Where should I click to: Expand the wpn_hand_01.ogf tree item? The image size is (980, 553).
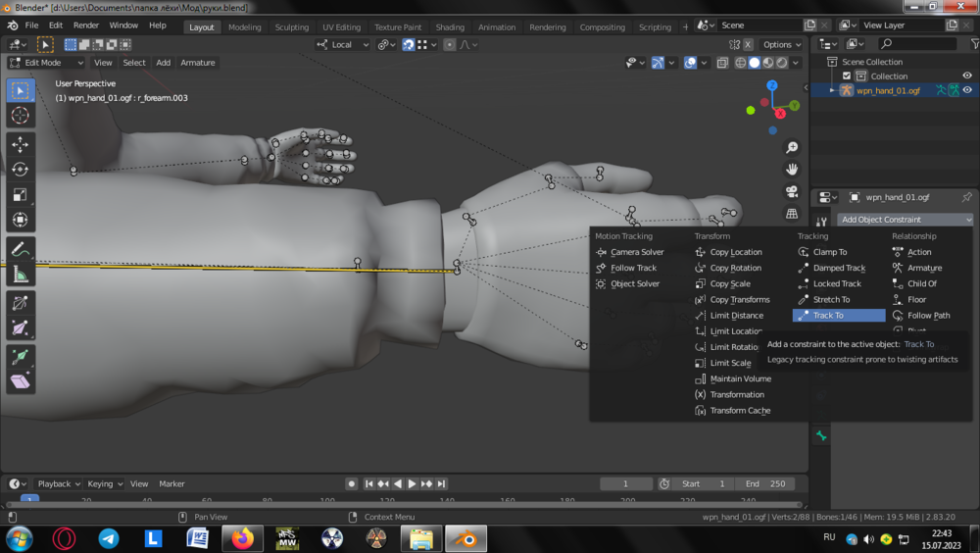[x=832, y=90]
